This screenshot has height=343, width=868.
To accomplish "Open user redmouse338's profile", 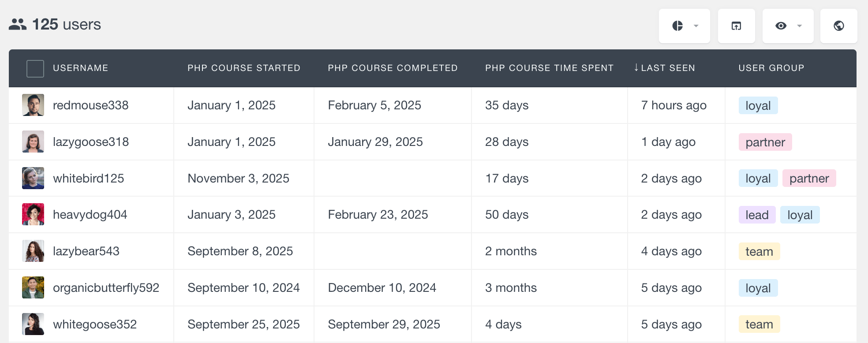I will (x=90, y=105).
